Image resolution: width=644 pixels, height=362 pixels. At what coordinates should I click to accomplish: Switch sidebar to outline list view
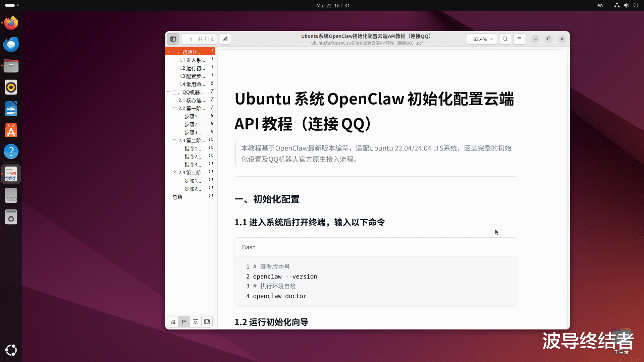click(x=184, y=322)
